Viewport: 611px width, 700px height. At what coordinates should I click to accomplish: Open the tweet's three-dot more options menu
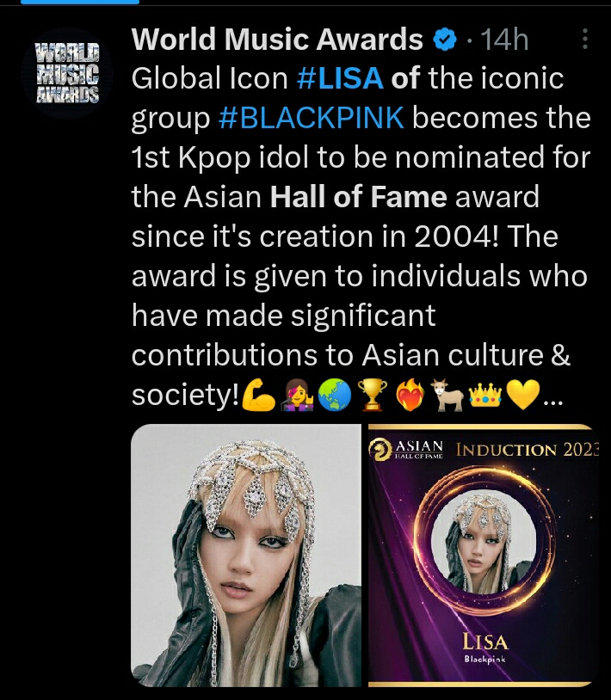(584, 39)
